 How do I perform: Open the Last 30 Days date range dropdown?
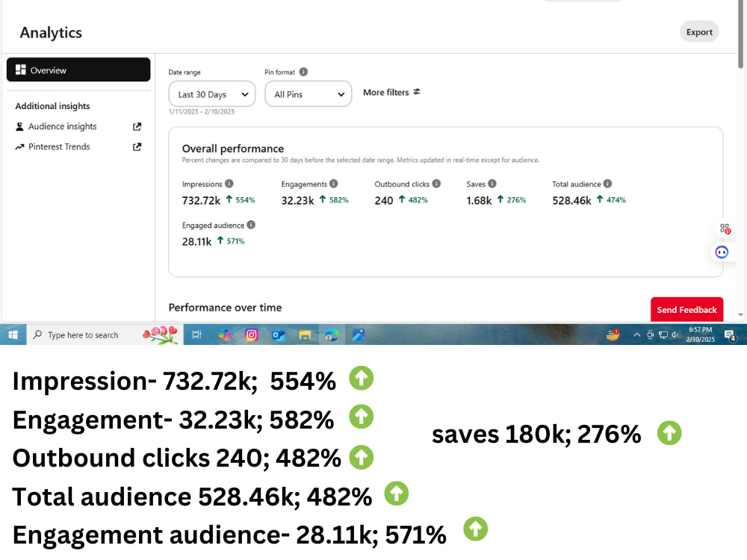pos(212,94)
